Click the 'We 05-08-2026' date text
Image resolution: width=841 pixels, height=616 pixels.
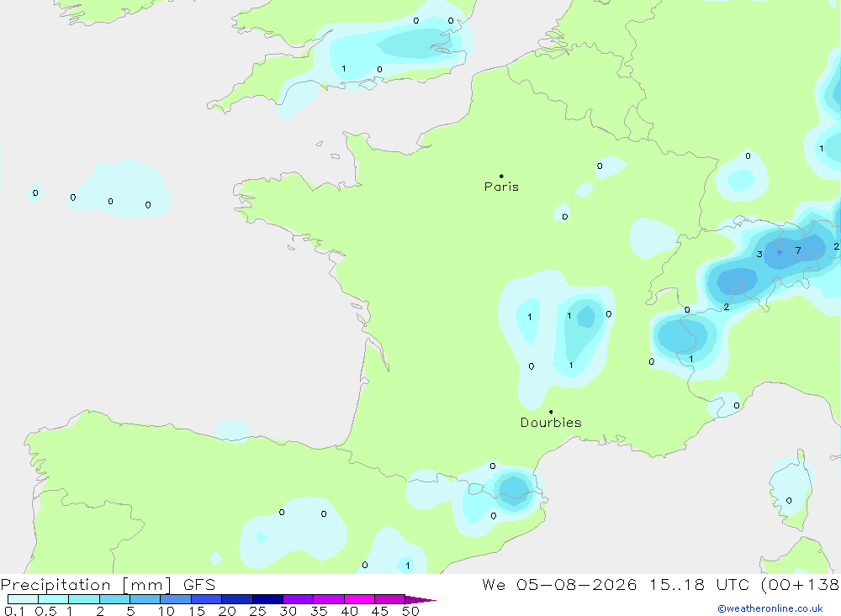559,585
